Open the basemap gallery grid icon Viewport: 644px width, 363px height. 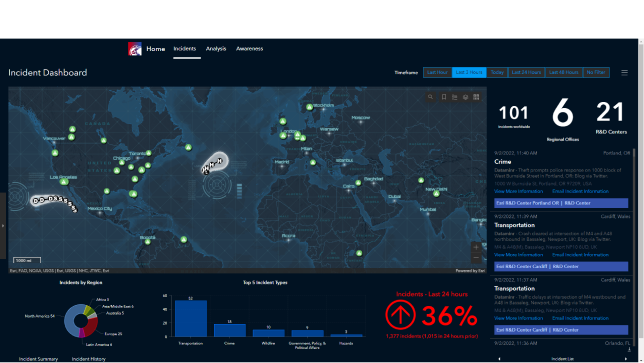[x=476, y=97]
